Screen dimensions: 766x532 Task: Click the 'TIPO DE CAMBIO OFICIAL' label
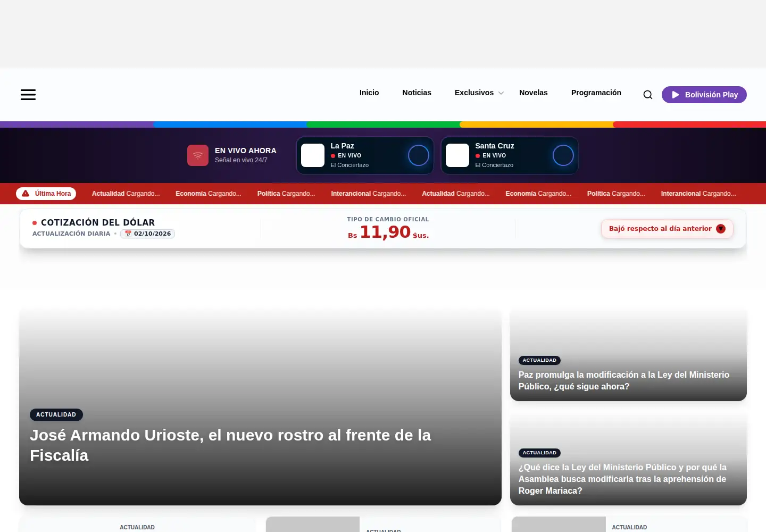388,219
